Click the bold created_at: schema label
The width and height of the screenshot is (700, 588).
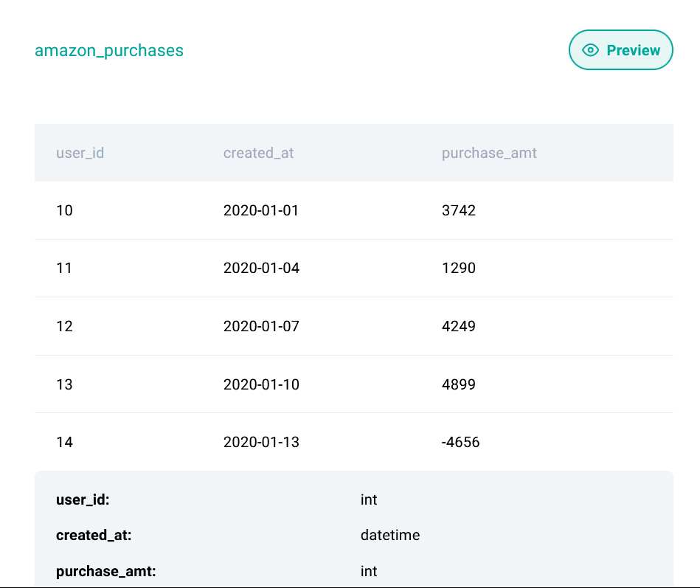coord(94,535)
